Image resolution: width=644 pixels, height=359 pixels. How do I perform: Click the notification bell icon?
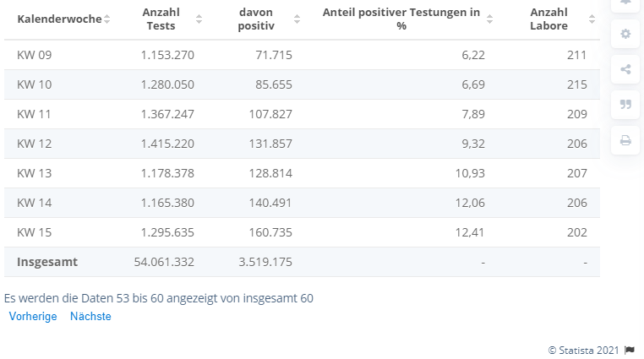point(625,3)
